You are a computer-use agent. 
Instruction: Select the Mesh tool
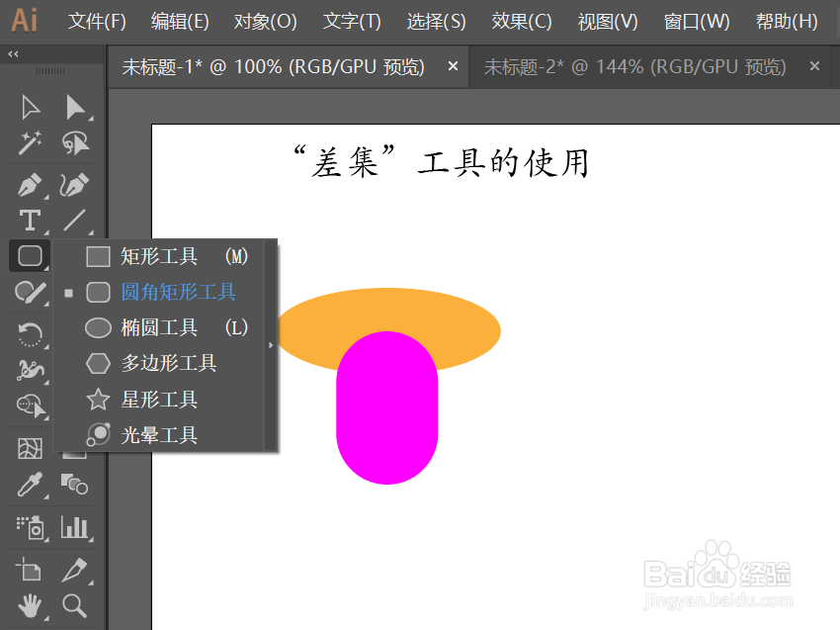pyautogui.click(x=30, y=449)
